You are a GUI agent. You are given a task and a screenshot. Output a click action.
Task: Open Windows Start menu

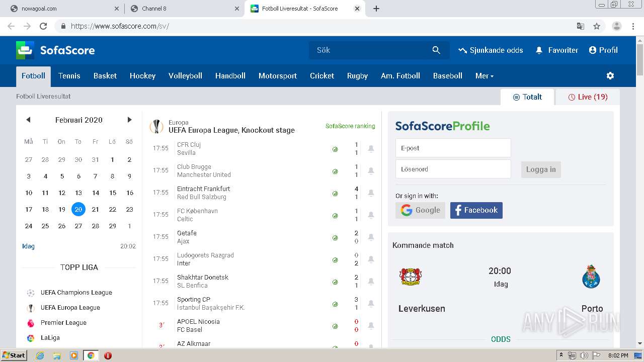(14, 355)
